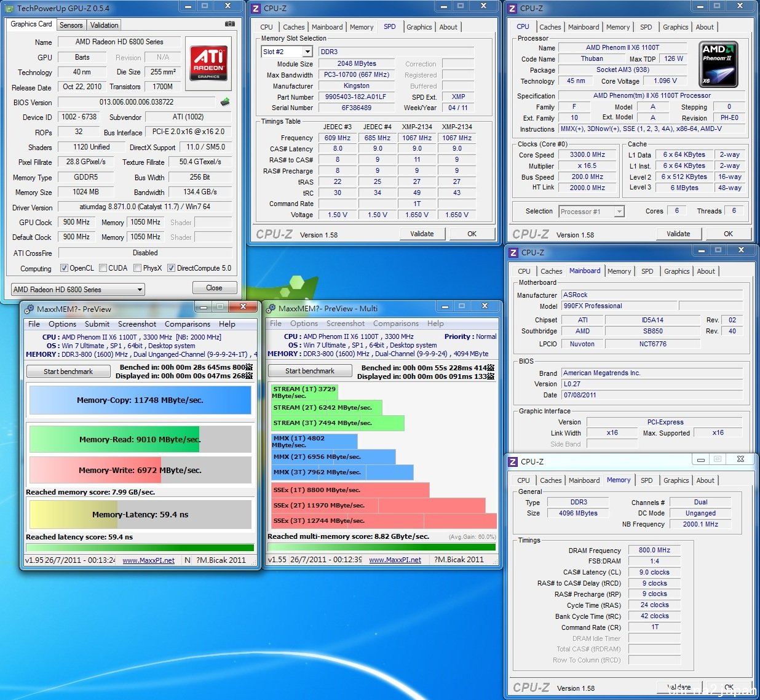Image resolution: width=760 pixels, height=700 pixels.
Task: Click the MaxxMEM Multi title bar icon
Action: (x=271, y=309)
